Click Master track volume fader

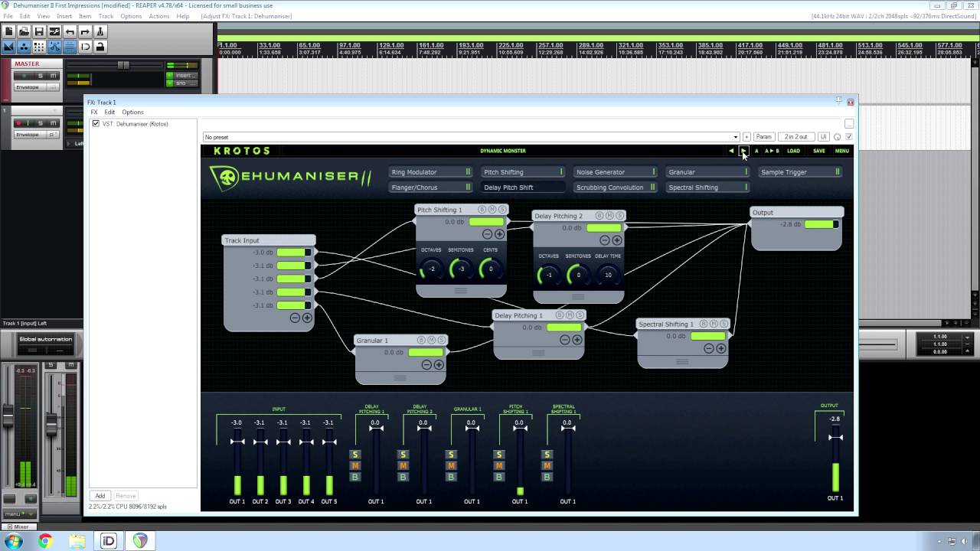[x=123, y=65]
